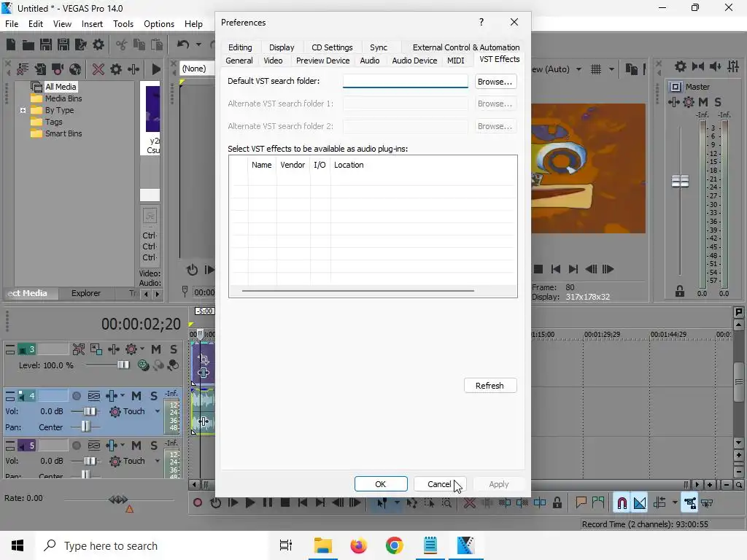Switch to the Audio Device tab
Viewport: 747px width, 560px height.
[414, 61]
